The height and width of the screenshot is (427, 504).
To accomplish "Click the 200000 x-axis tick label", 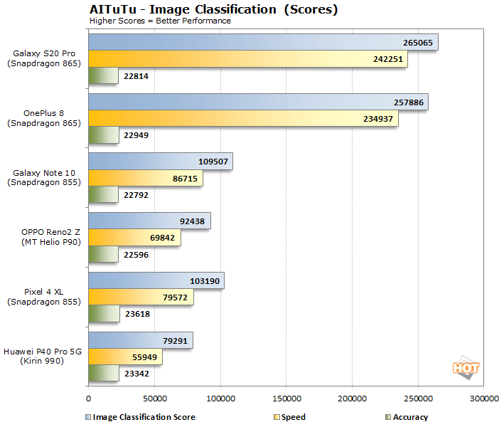I will pyautogui.click(x=353, y=399).
